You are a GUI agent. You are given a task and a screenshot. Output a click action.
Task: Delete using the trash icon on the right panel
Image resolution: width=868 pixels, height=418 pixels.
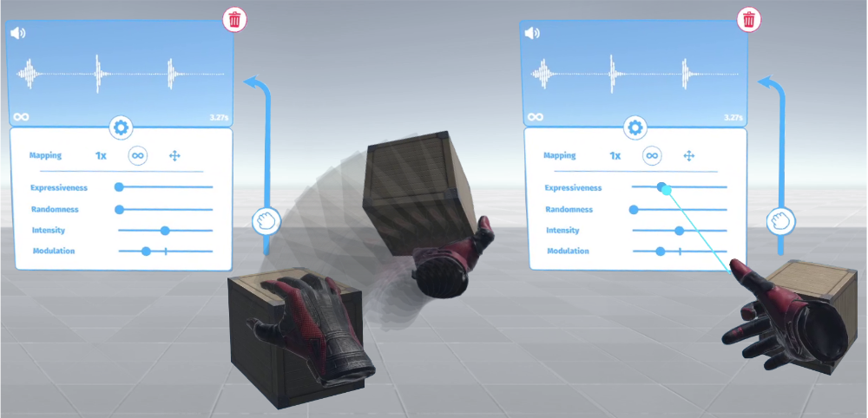749,19
